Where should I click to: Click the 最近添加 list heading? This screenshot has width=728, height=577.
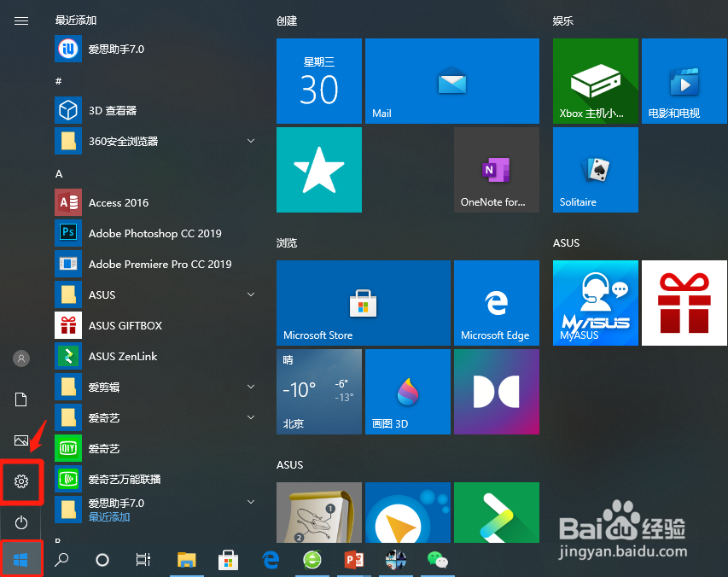[76, 20]
